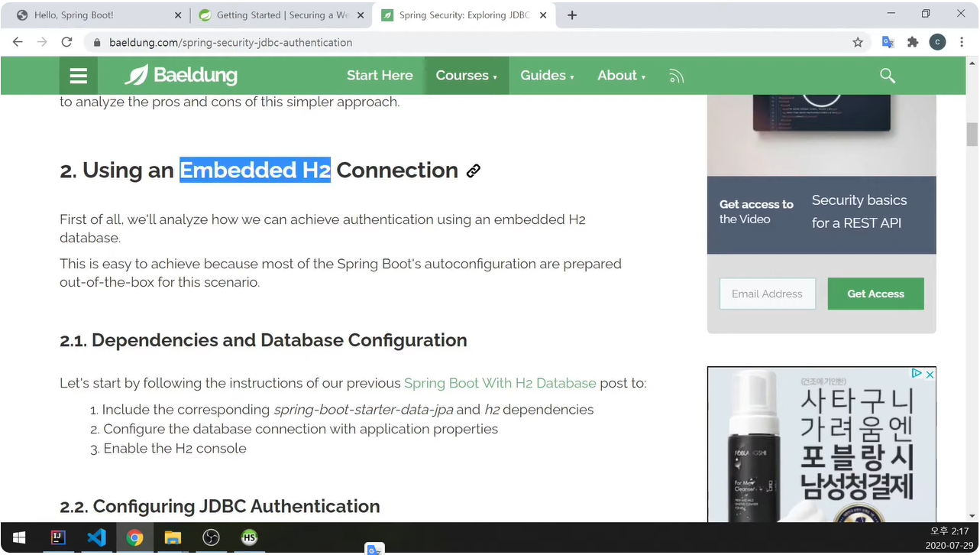Open AdChoices info icon on ad

click(917, 374)
